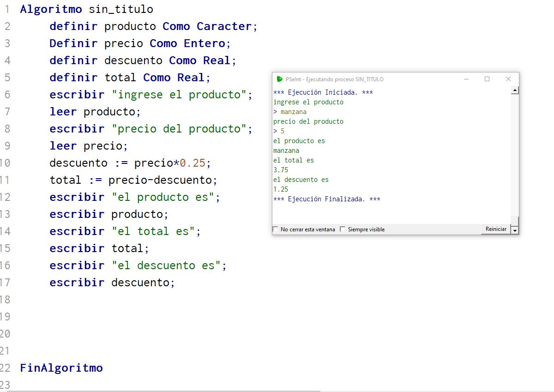Click the 0.25 value in the code
The width and height of the screenshot is (554, 392).
point(193,163)
